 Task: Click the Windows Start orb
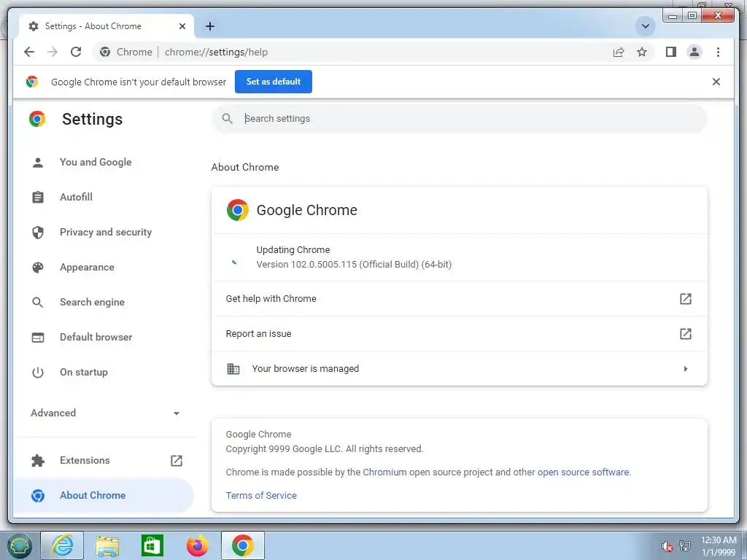click(x=19, y=545)
